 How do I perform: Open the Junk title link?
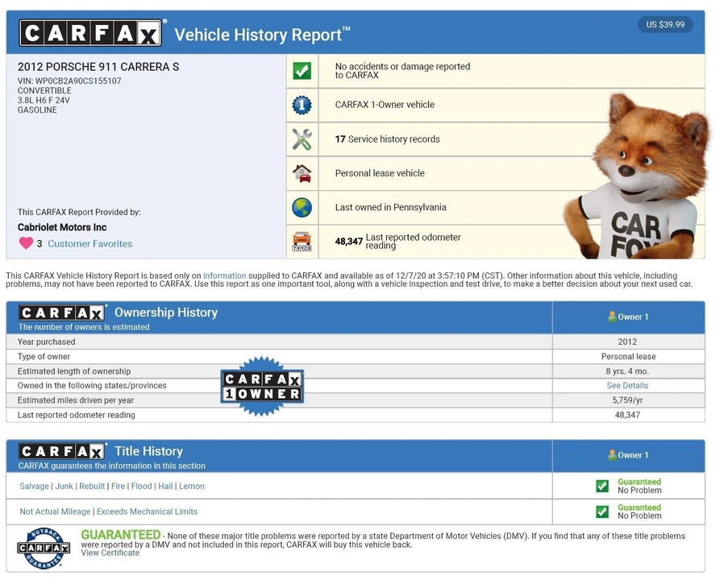coord(64,486)
